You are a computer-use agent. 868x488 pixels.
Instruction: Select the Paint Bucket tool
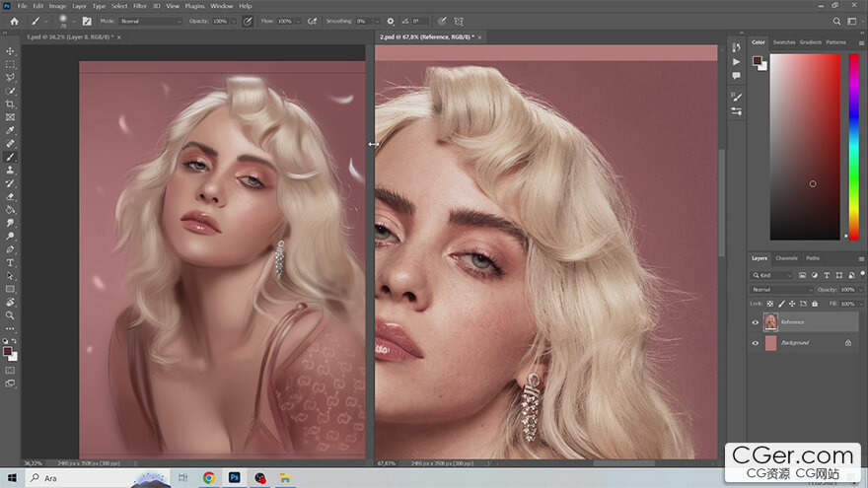(10, 210)
